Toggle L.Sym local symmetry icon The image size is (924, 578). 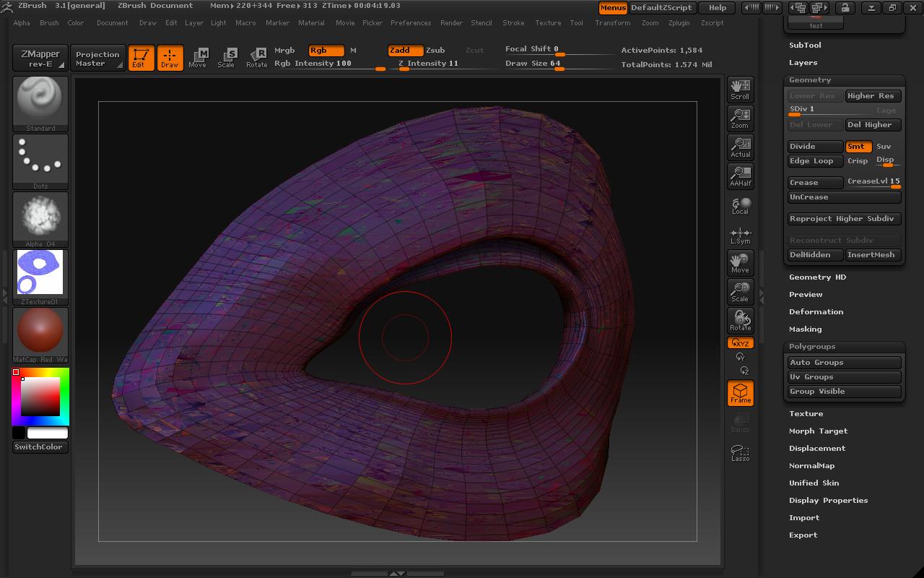click(740, 235)
